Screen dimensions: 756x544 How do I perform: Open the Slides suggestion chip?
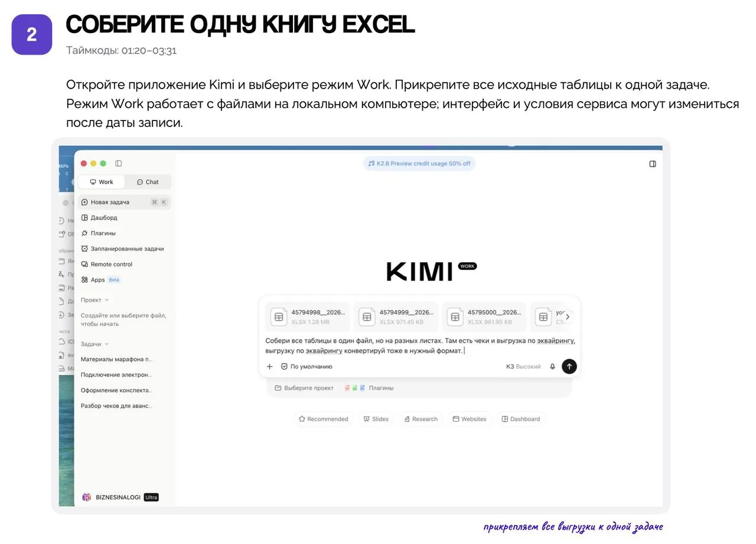point(376,419)
